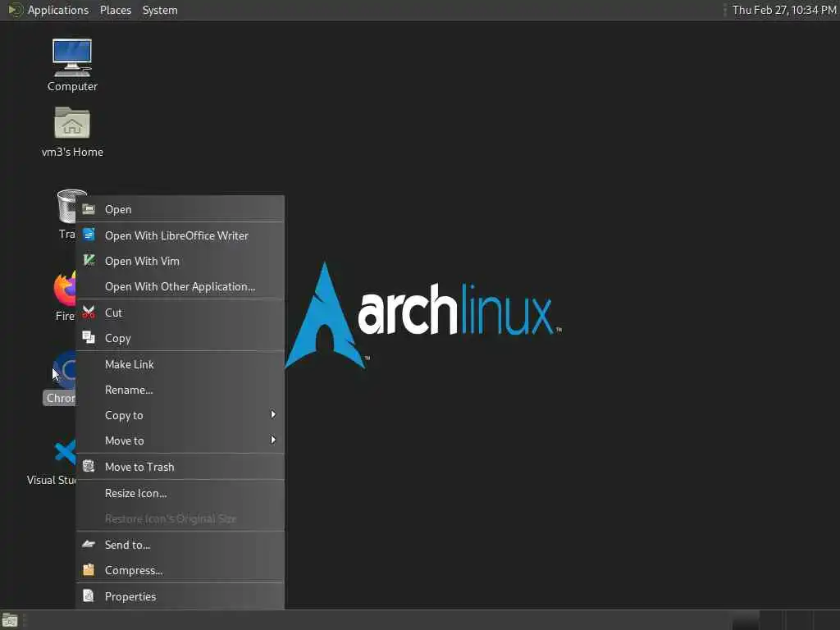Click the Send to mail icon
This screenshot has height=630, width=840.
pos(89,545)
